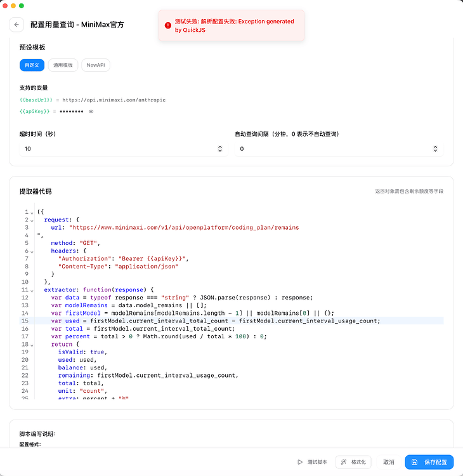
Task: Collapse the code fold at line 1
Action: (32, 213)
